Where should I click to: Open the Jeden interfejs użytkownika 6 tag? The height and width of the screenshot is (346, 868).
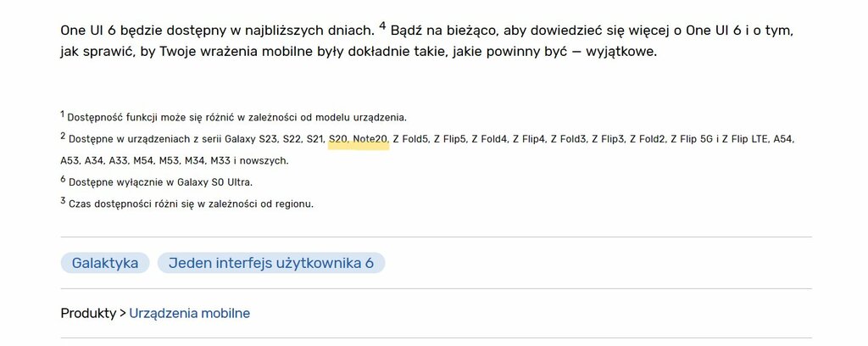click(x=271, y=263)
